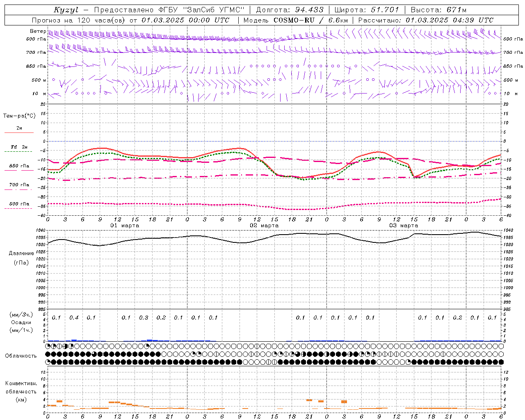Click the 500 гПа legend under temperature
The width and height of the screenshot is (525, 420).
19,204
